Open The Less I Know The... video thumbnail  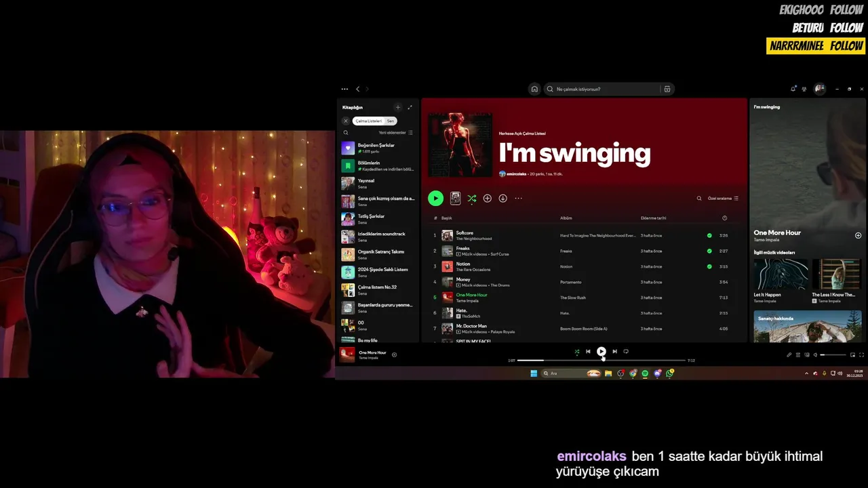(837, 274)
